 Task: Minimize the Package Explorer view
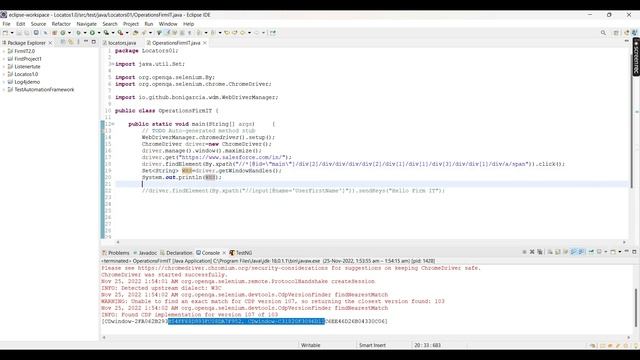pyautogui.click(x=86, y=42)
